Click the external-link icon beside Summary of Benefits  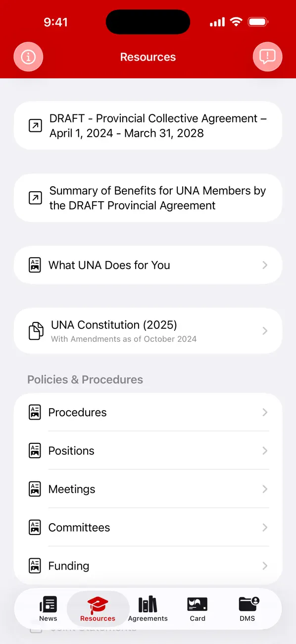(35, 198)
